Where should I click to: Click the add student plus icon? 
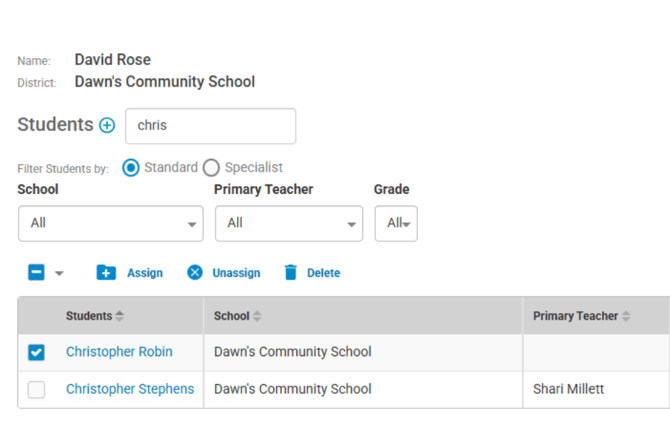click(107, 126)
